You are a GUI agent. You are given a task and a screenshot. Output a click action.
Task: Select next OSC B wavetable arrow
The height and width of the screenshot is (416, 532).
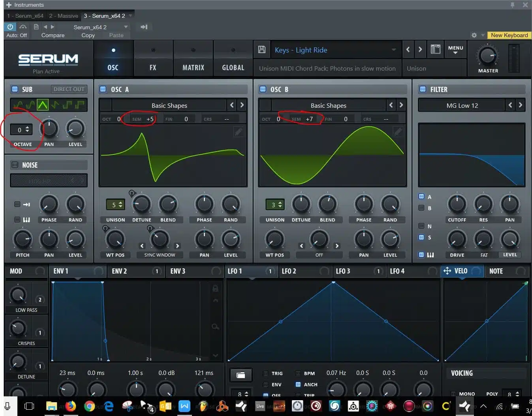(x=401, y=105)
